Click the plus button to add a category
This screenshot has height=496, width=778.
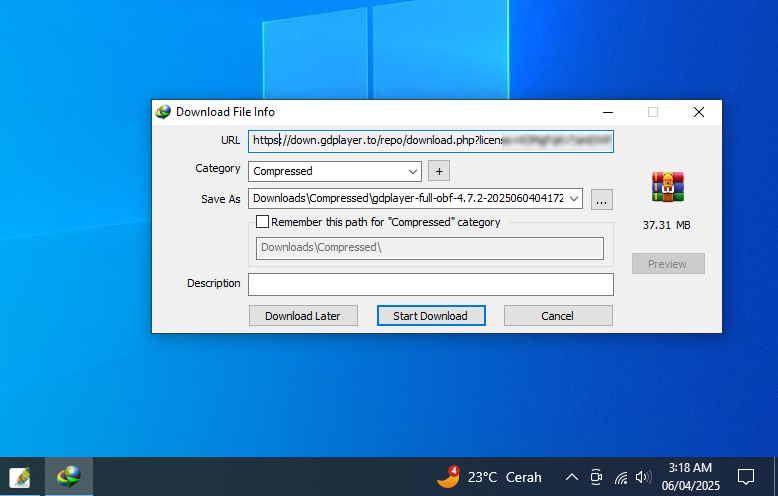coord(439,171)
